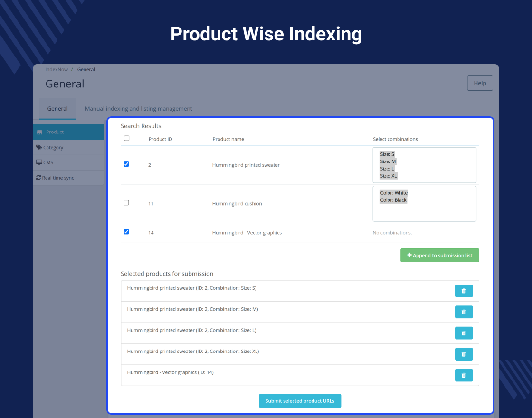Uncheck Hummingbird - Vector graphics checkbox
The width and height of the screenshot is (532, 418).
[126, 232]
